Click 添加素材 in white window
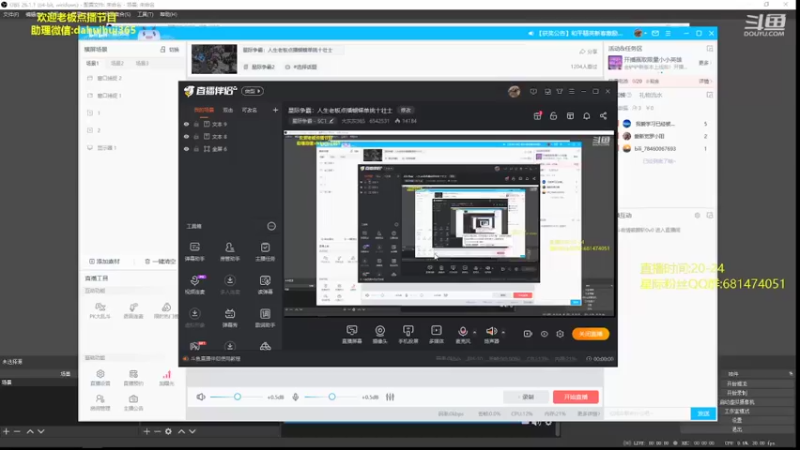 point(105,261)
